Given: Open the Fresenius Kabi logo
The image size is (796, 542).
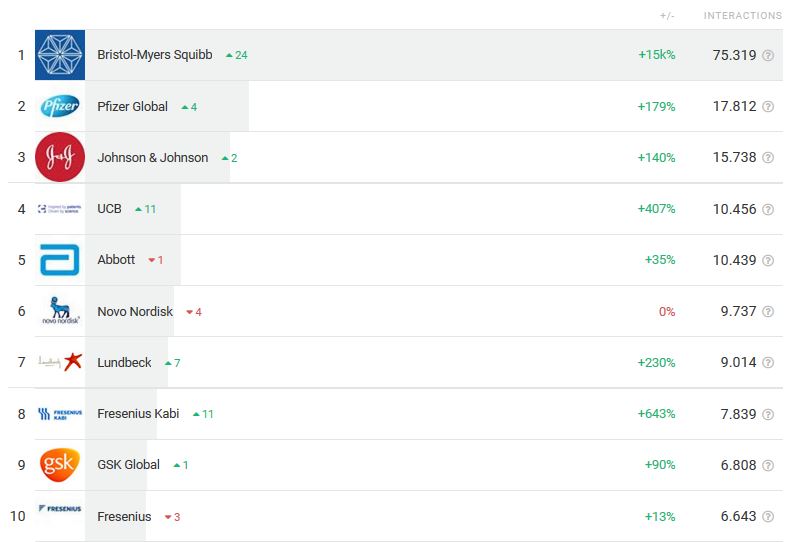Looking at the screenshot, I should (x=60, y=414).
